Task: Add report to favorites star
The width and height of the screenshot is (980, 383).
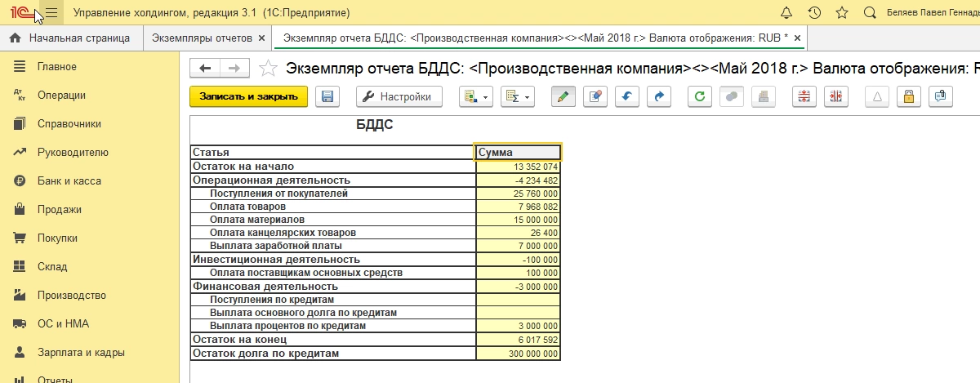Action: click(266, 69)
